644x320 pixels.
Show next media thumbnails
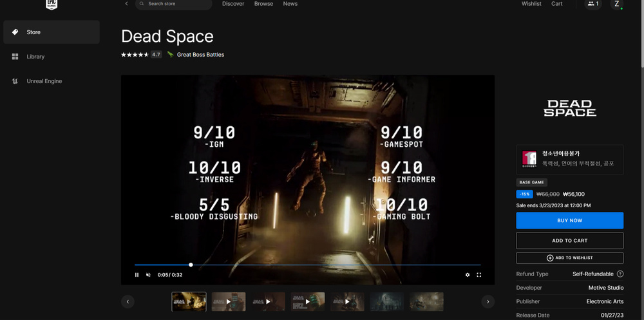tap(488, 301)
